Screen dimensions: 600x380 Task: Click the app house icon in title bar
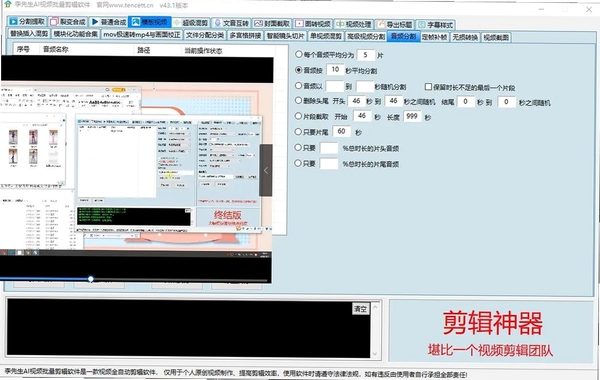[x=7, y=5]
